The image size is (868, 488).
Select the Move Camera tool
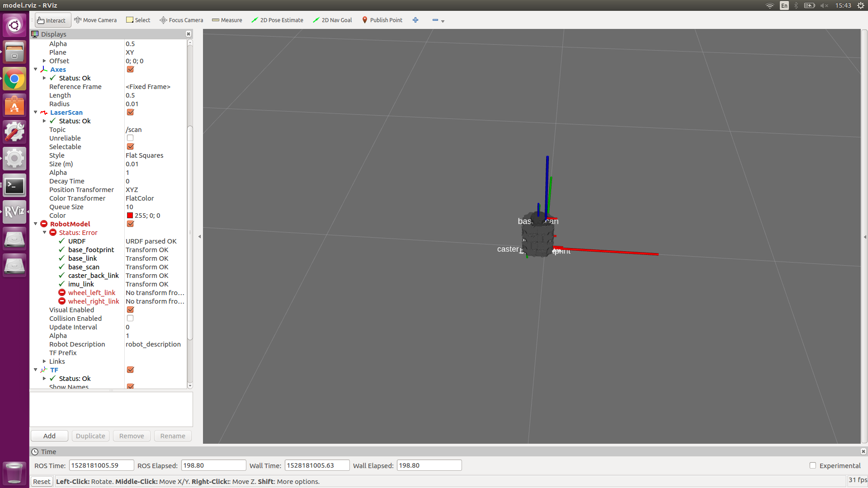95,20
